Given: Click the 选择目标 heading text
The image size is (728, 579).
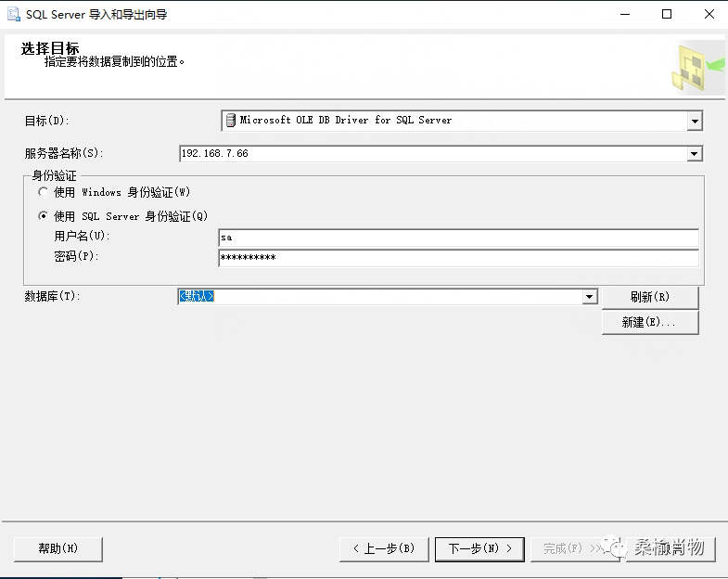Looking at the screenshot, I should point(50,48).
